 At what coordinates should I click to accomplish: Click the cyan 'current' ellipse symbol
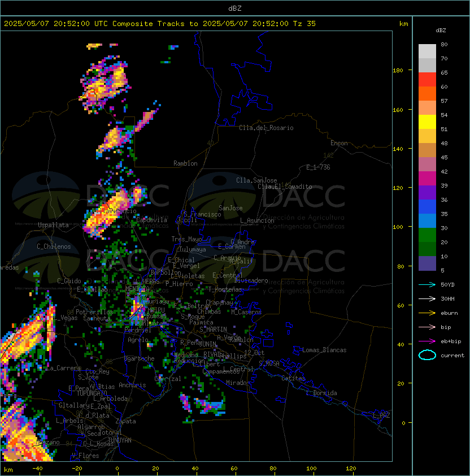pyautogui.click(x=427, y=355)
